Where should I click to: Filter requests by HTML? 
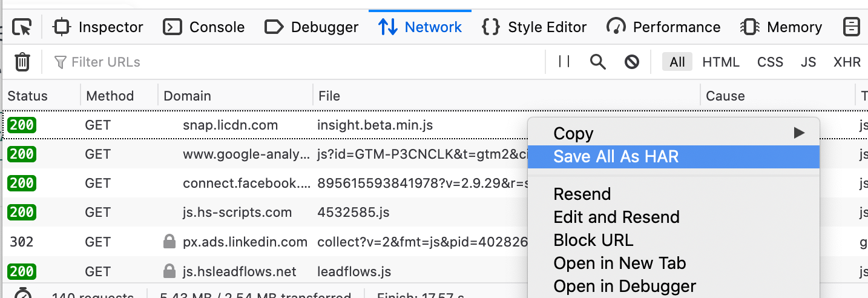coord(721,62)
